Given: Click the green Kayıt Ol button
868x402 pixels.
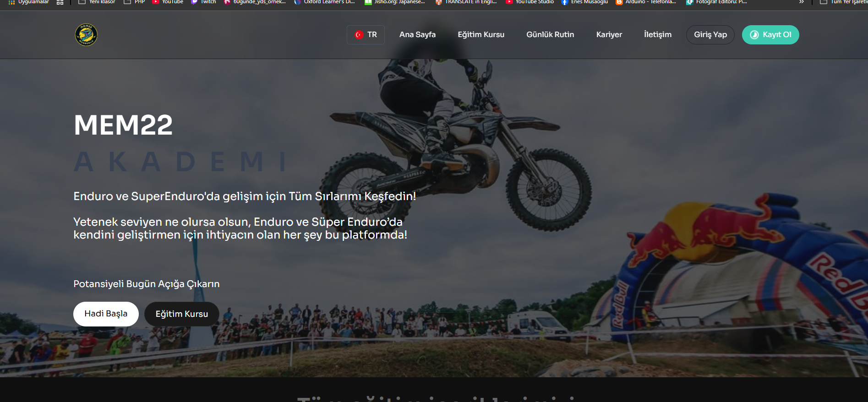Looking at the screenshot, I should pos(770,35).
